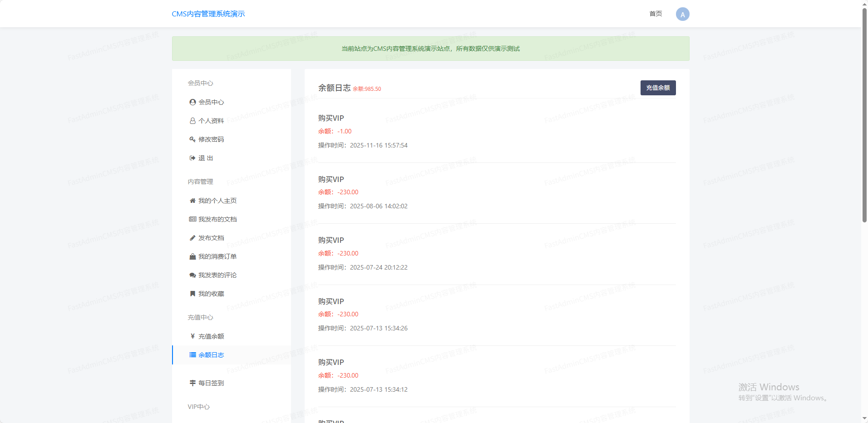
Task: Open 我发布的文档 in the sidebar
Action: point(217,219)
